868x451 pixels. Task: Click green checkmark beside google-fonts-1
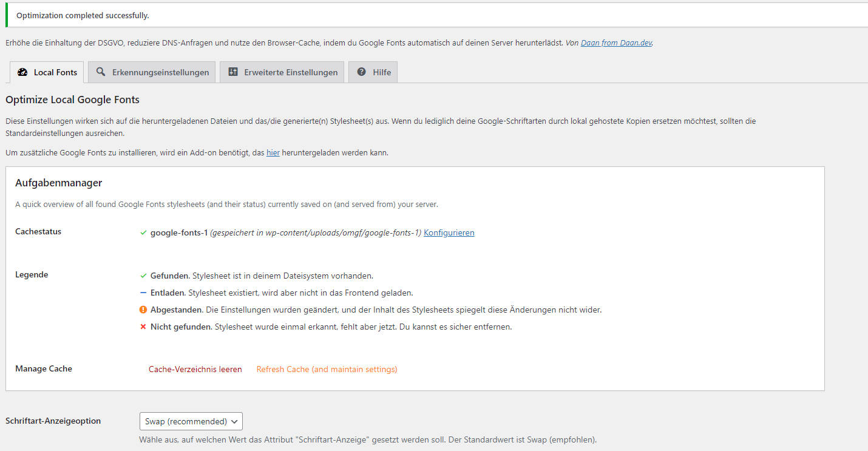tap(143, 232)
